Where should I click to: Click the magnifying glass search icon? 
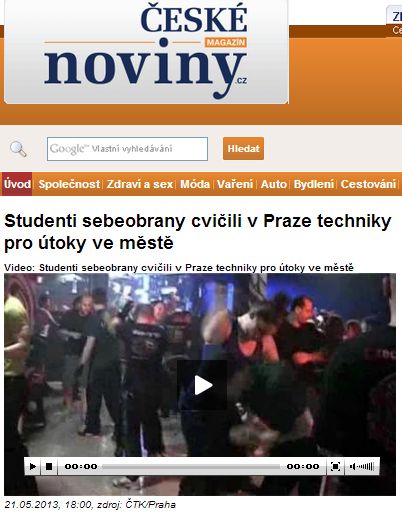coord(18,149)
